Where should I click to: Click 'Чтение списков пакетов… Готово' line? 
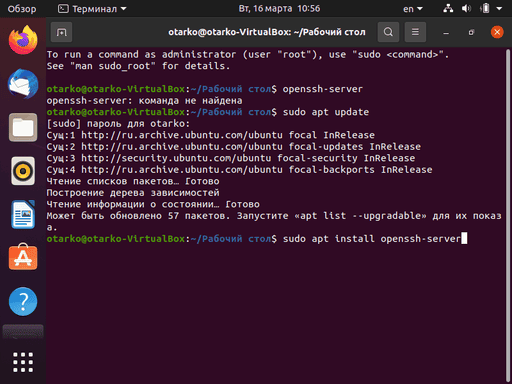tap(133, 181)
